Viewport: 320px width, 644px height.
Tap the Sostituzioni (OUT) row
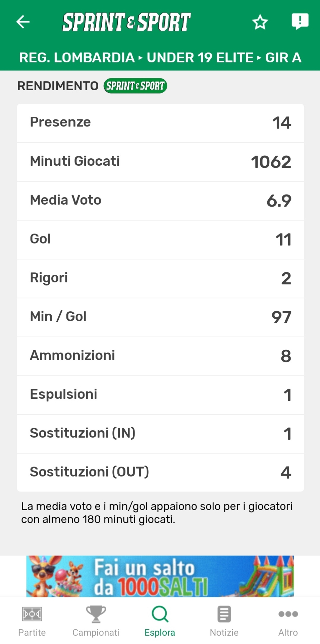pyautogui.click(x=160, y=472)
